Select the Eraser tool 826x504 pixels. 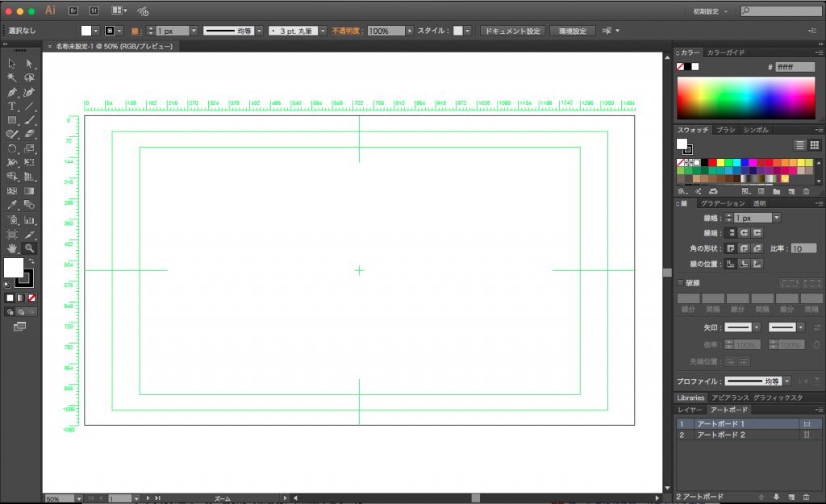30,135
